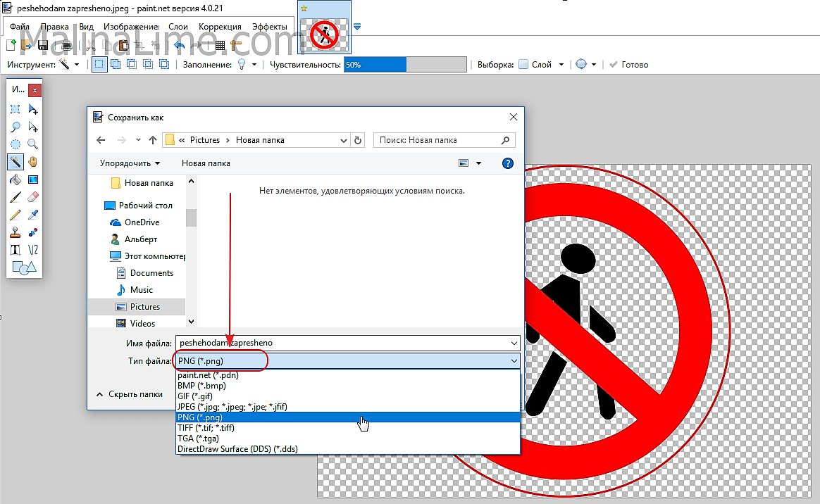Select the Rectangle Select tool

pos(15,109)
